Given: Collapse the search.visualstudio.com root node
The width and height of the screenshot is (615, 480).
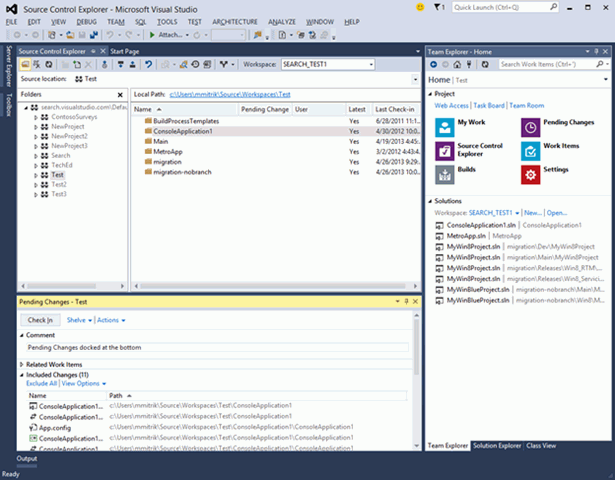Looking at the screenshot, I should tap(26, 107).
